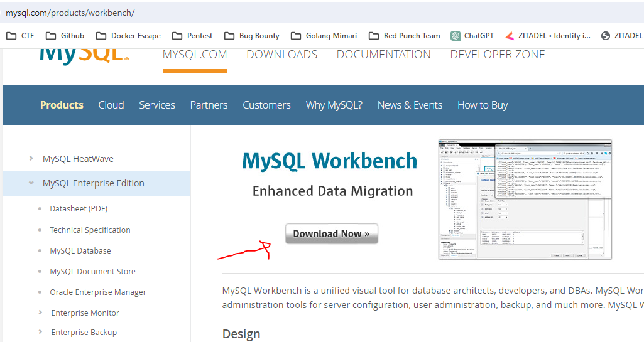Open the MySQL Database sidebar link

point(80,250)
